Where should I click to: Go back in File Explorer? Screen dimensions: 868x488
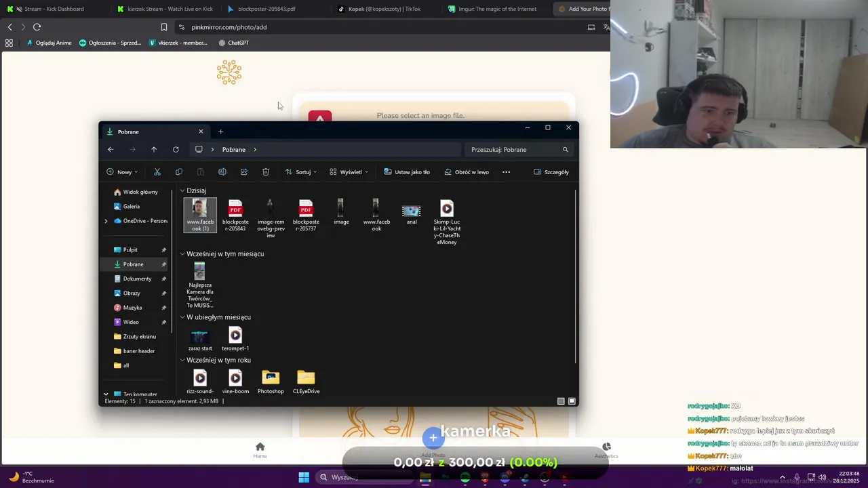111,150
